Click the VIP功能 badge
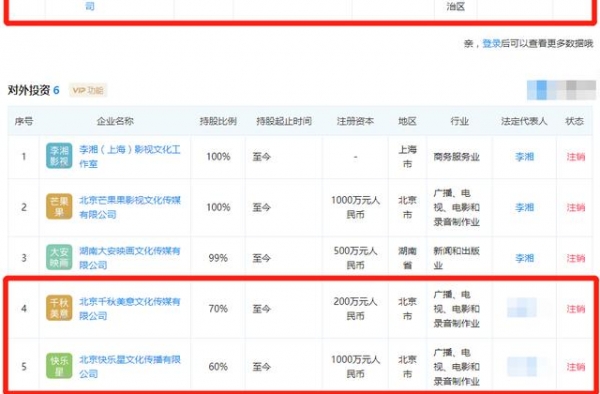 pyautogui.click(x=88, y=91)
